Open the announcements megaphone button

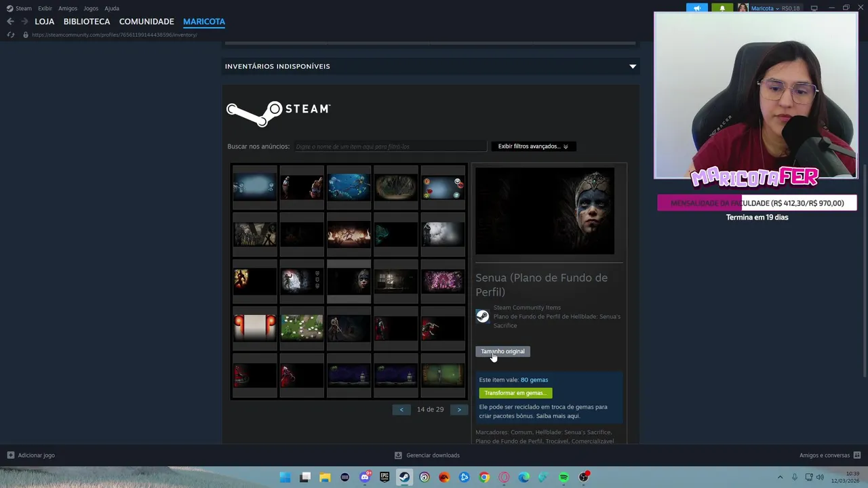[696, 8]
